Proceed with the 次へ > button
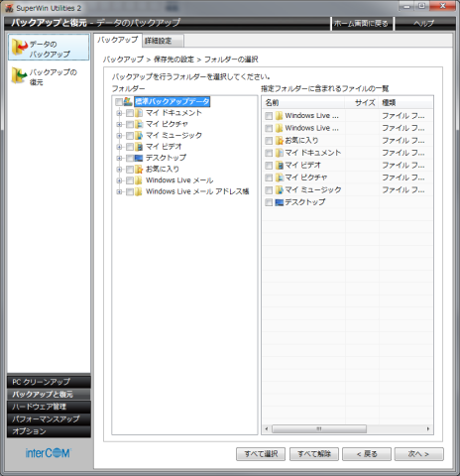This screenshot has width=460, height=476. coord(419,454)
